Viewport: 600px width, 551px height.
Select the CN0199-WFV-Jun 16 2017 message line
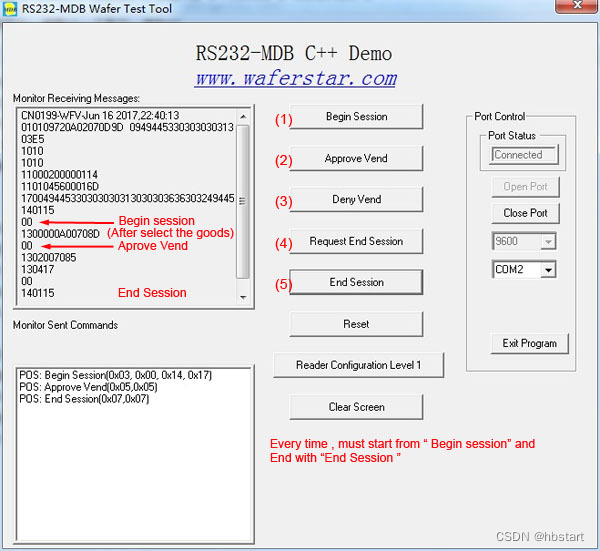click(x=100, y=116)
